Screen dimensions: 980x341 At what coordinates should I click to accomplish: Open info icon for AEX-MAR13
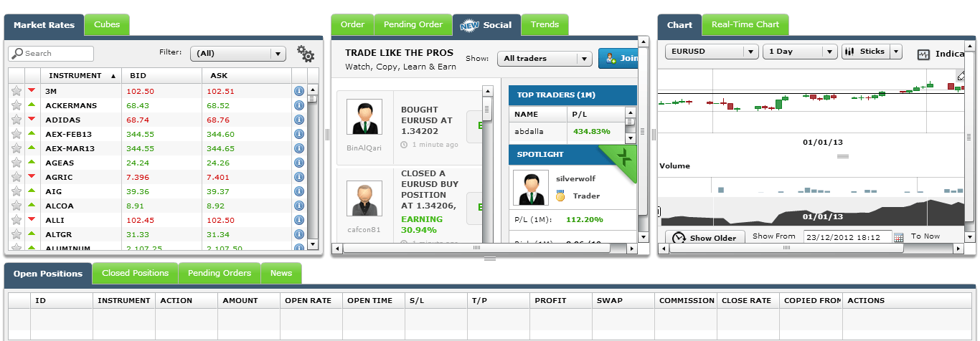tap(299, 148)
